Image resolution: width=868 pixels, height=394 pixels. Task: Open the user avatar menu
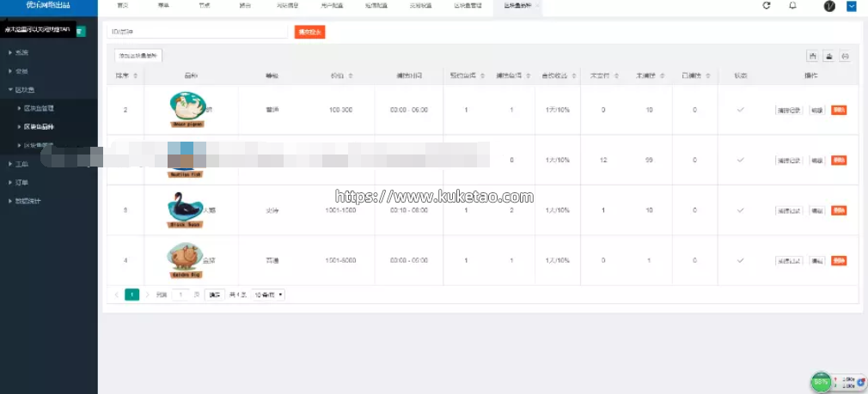point(829,6)
